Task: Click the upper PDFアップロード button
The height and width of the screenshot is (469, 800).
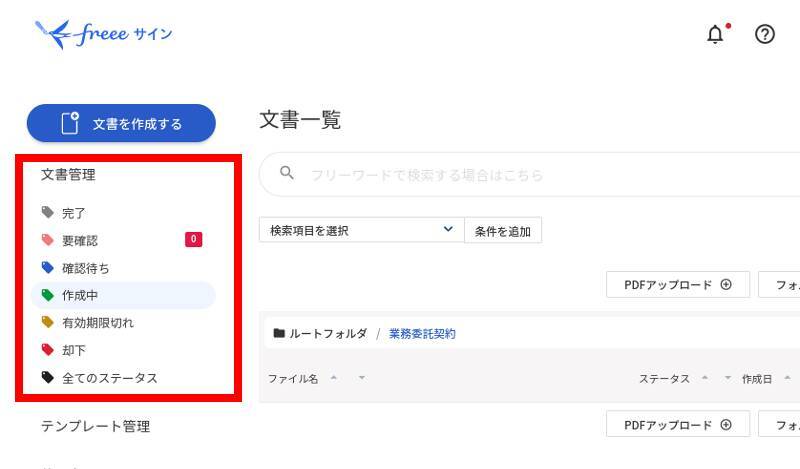Action: [x=678, y=285]
